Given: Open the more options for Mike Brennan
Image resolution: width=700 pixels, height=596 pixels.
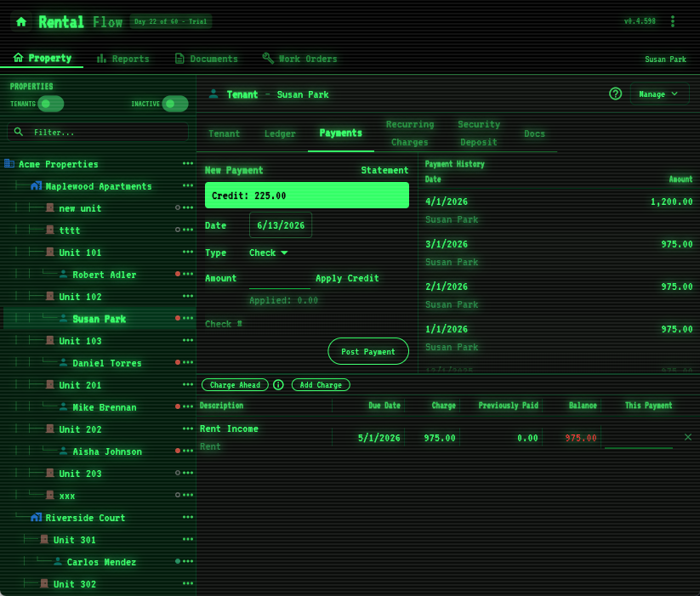Looking at the screenshot, I should click(x=188, y=407).
